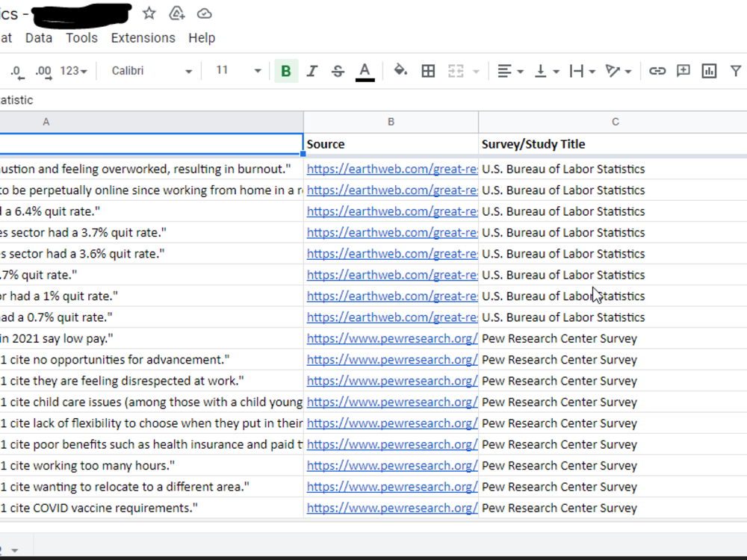Screen dimensions: 747x560
Task: Select column C header
Action: (613, 122)
